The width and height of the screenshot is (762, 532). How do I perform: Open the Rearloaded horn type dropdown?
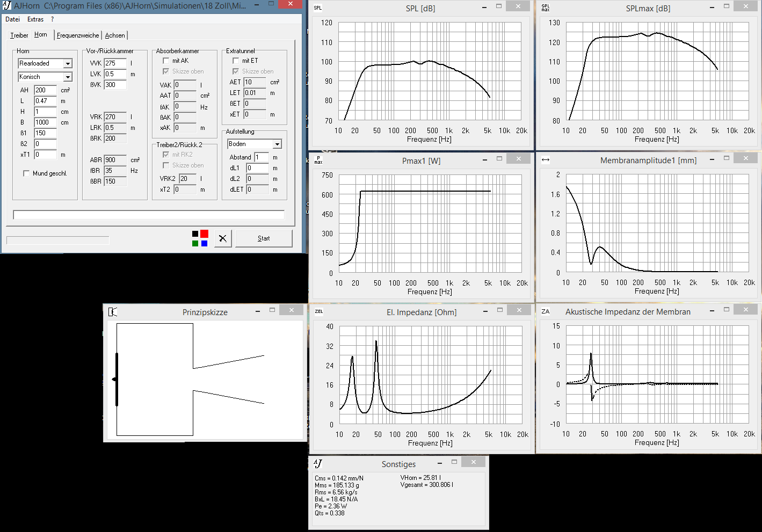pyautogui.click(x=68, y=64)
